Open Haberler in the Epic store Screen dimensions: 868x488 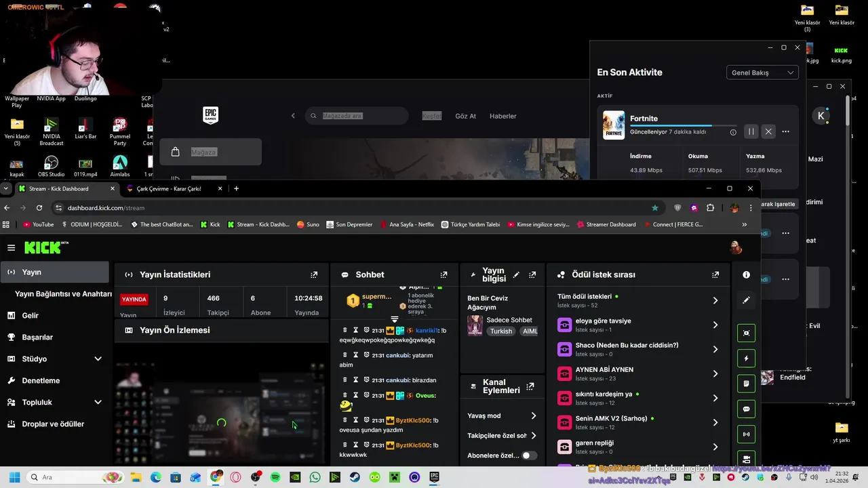point(503,116)
